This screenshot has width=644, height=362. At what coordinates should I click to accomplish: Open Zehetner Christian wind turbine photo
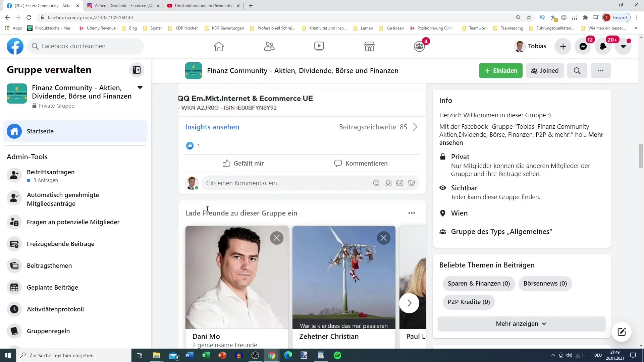point(344,278)
